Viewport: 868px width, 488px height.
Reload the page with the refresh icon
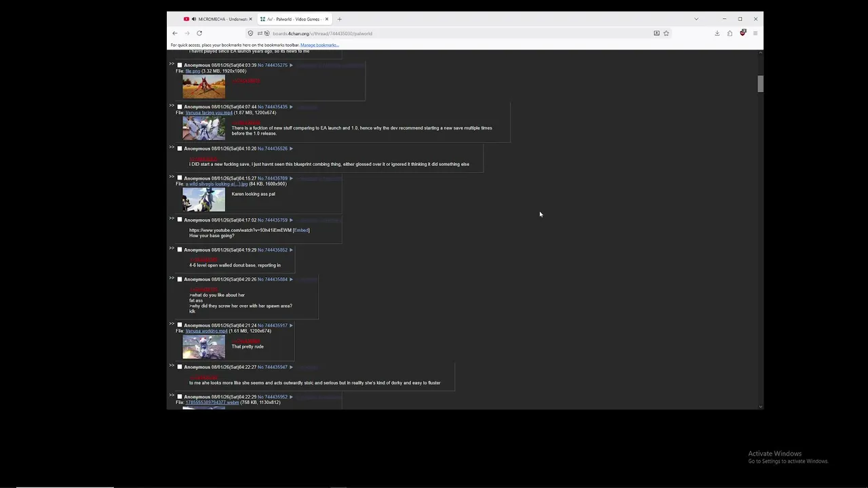point(199,33)
